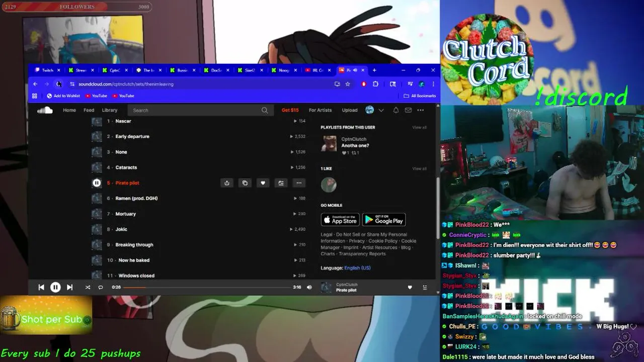Go back in browser

tap(35, 84)
